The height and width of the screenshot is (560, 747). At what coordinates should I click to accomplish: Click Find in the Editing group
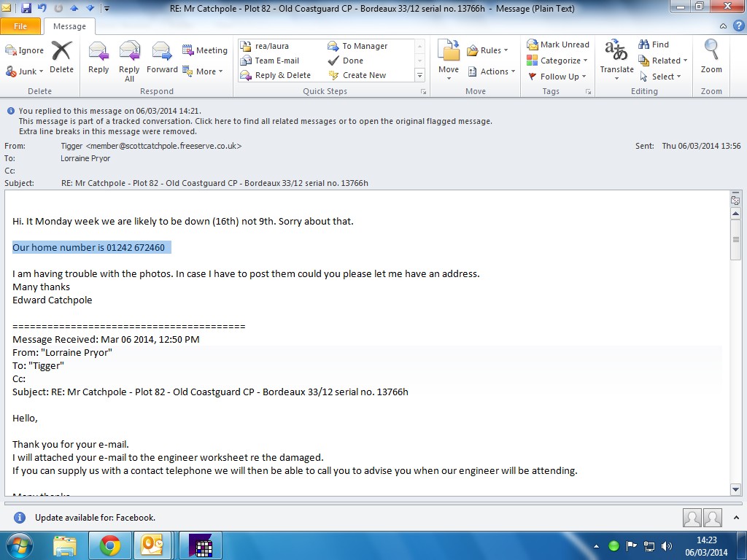(654, 44)
